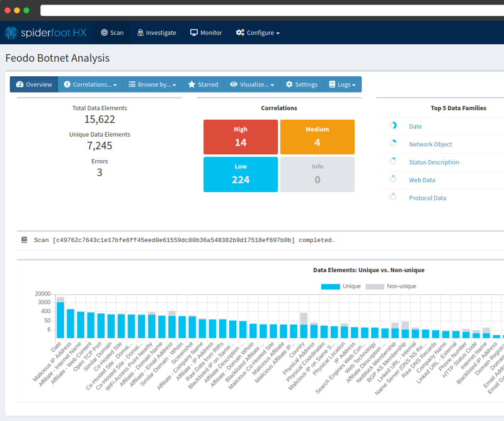This screenshot has width=504, height=421.
Task: Click the Date family donut icon
Action: point(392,125)
